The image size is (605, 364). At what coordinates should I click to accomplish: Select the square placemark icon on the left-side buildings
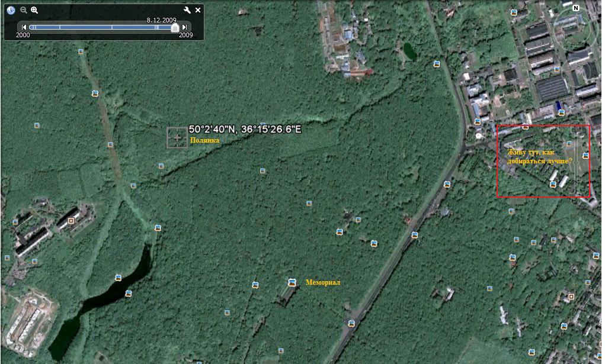71,221
